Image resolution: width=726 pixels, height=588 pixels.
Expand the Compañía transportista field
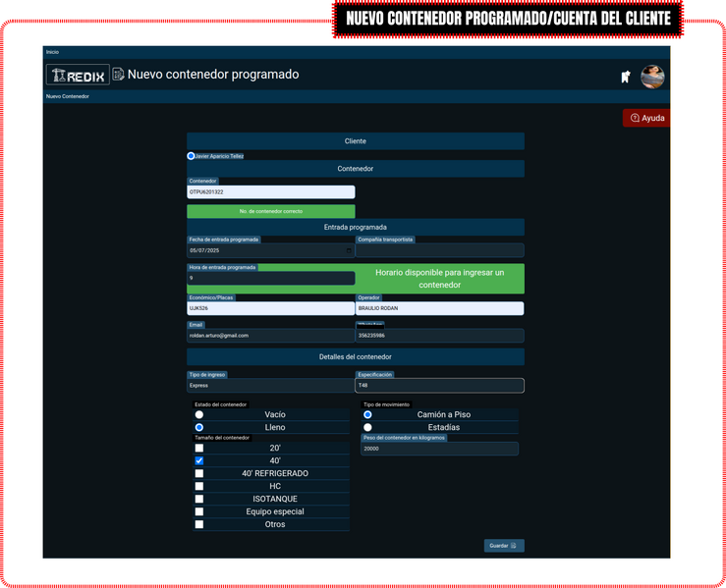tap(439, 250)
